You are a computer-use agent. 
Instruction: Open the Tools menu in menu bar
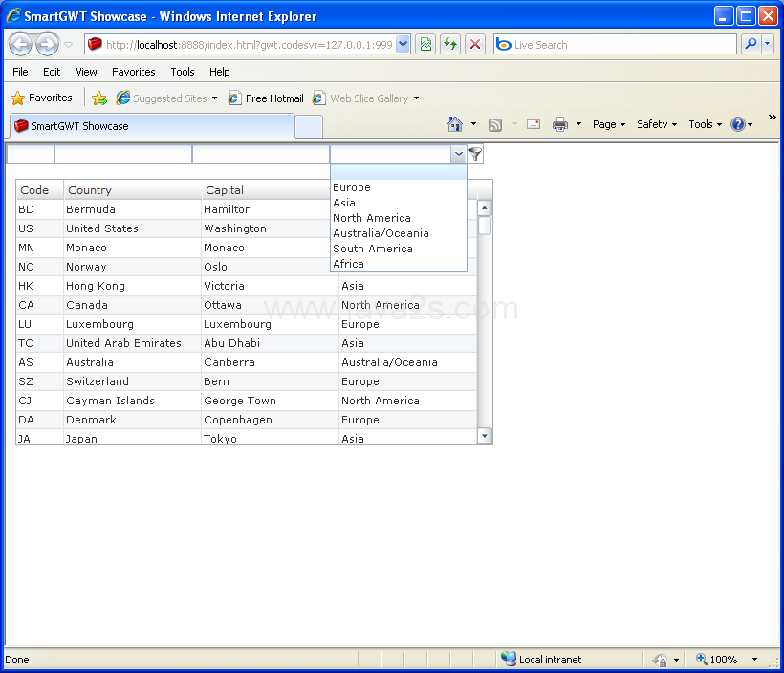183,72
